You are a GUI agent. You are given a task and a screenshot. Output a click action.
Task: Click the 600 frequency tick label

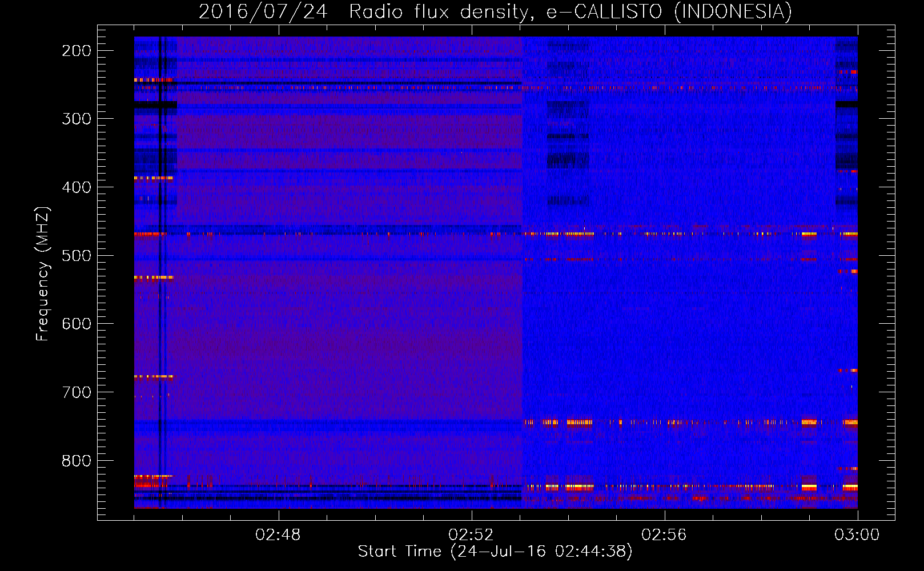[x=77, y=324]
